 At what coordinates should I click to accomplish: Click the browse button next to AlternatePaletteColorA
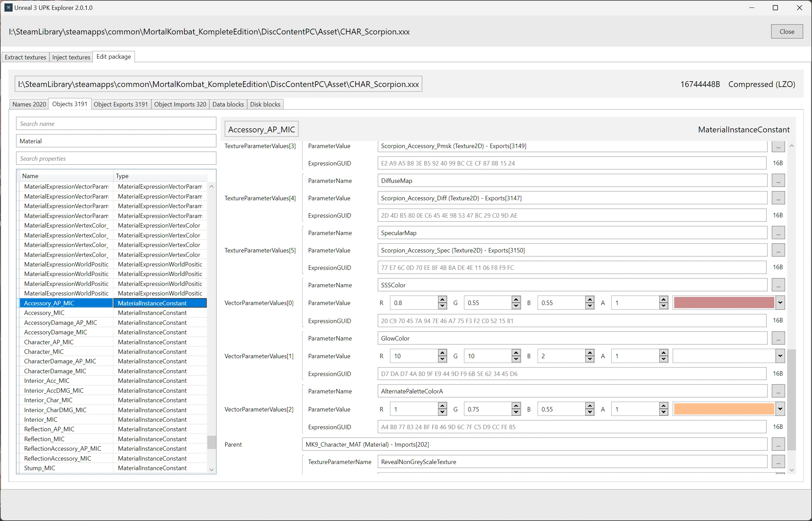(x=778, y=391)
